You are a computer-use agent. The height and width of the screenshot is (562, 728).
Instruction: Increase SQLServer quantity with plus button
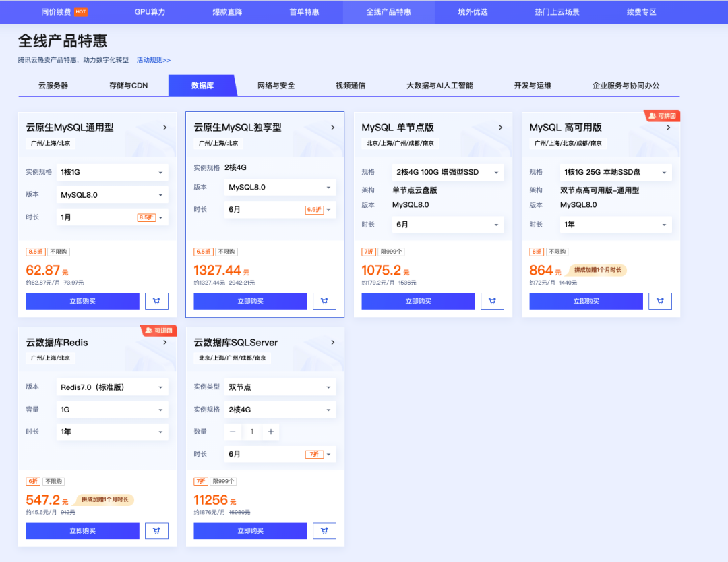[x=271, y=432]
